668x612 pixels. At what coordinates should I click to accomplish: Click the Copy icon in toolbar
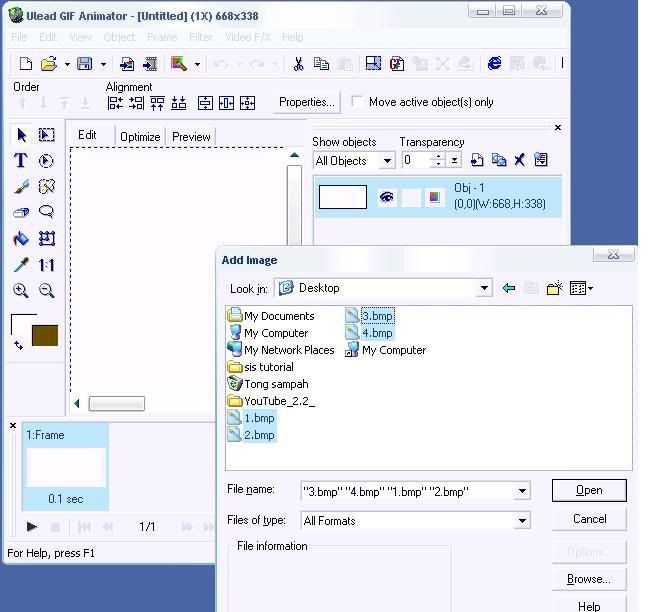click(x=321, y=64)
